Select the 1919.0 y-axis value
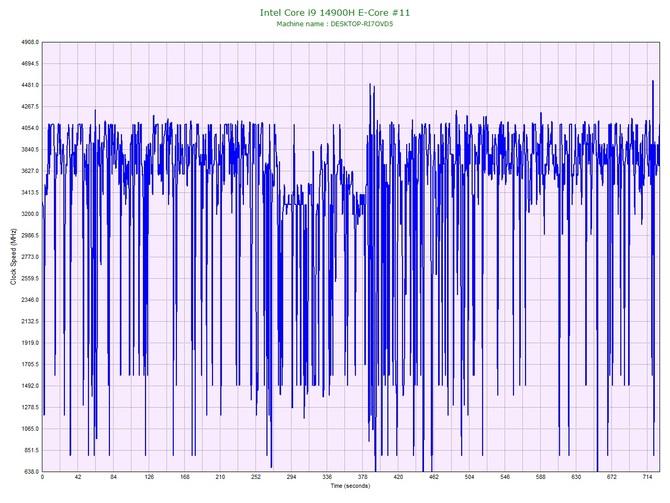This screenshot has width=670, height=503. pyautogui.click(x=30, y=343)
